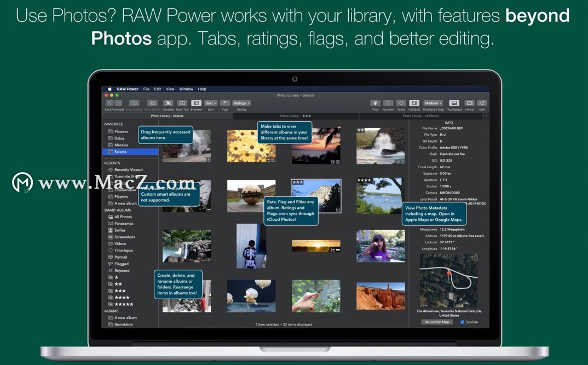Select the golden sphere sculpture thumbnail
Screen dimensions: 588x365
click(x=251, y=196)
